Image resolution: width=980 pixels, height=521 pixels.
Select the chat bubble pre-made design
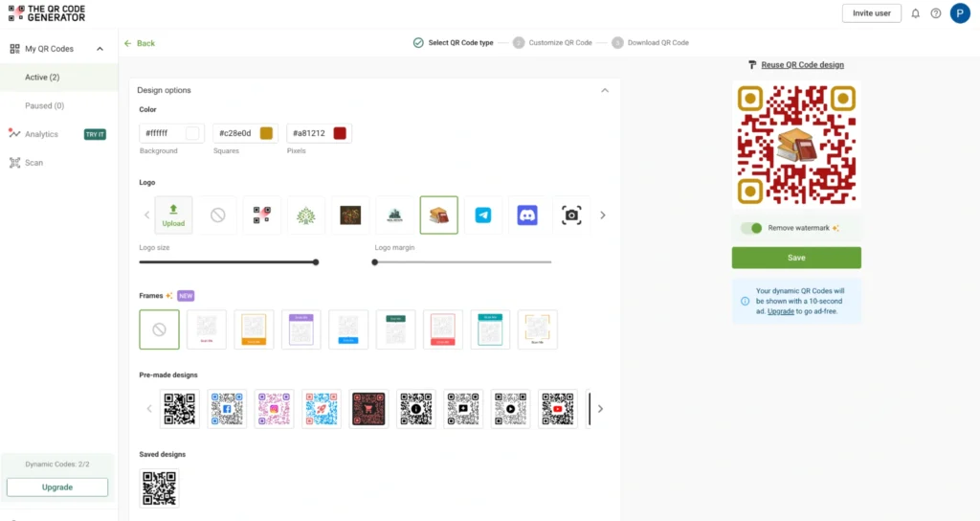tap(463, 409)
